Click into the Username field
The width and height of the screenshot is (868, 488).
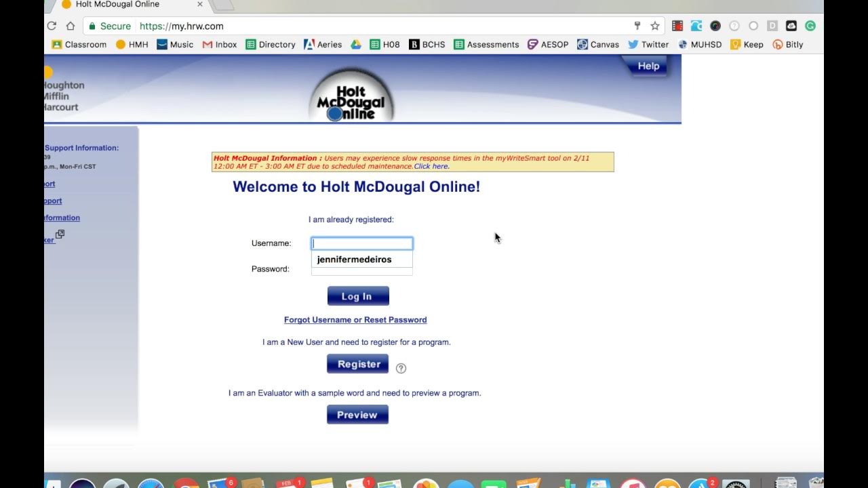click(362, 243)
